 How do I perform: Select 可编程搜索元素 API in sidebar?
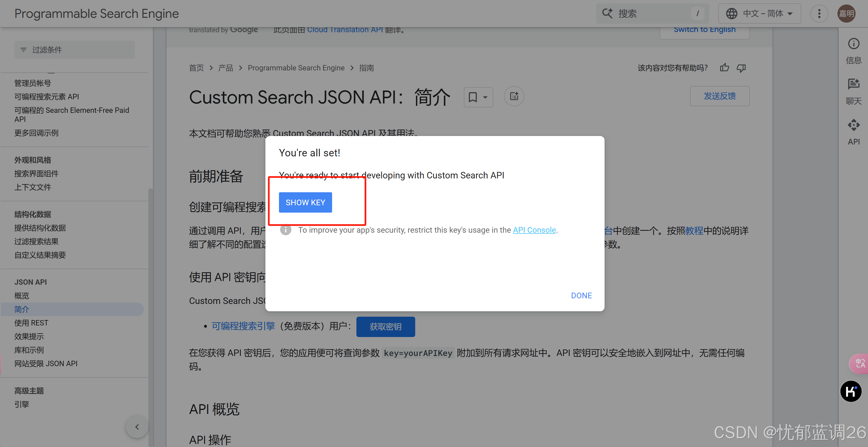click(x=47, y=97)
